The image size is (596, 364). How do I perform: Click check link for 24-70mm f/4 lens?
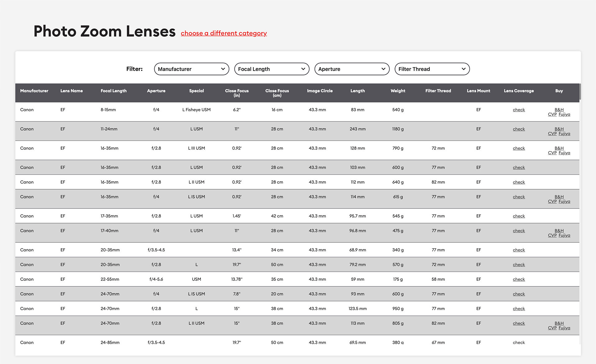518,294
